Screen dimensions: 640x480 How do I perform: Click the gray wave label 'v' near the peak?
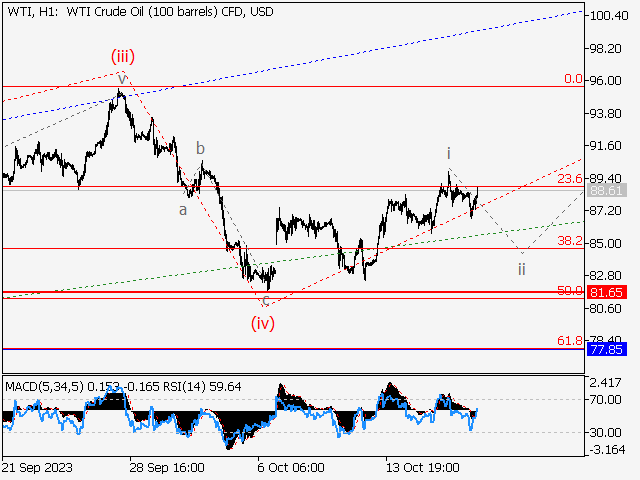tap(121, 78)
